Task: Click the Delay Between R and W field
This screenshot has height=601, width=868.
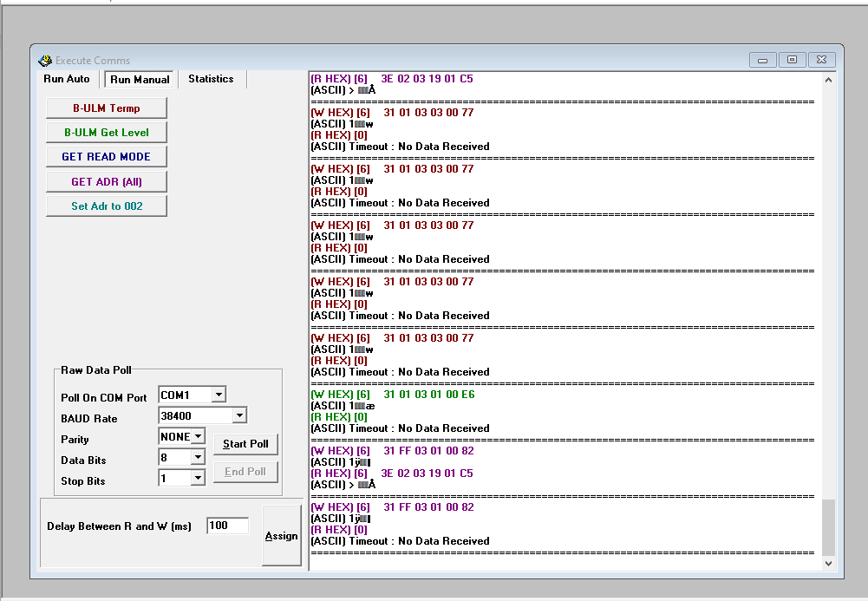Action: click(x=227, y=526)
